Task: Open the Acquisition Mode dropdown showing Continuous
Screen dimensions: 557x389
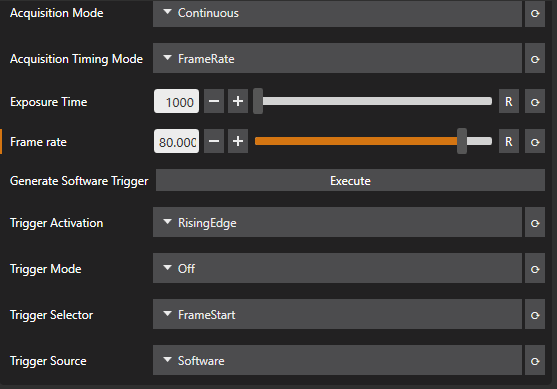Action: 337,13
